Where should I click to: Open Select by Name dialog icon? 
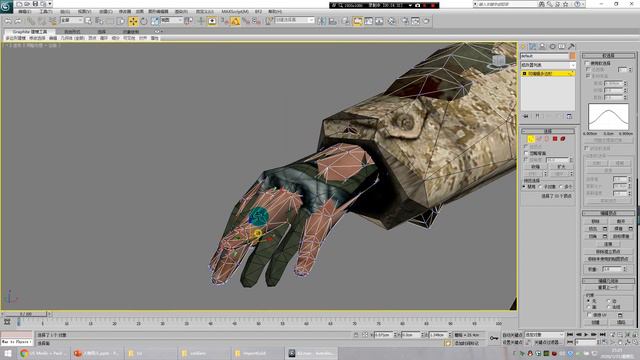click(x=99, y=20)
